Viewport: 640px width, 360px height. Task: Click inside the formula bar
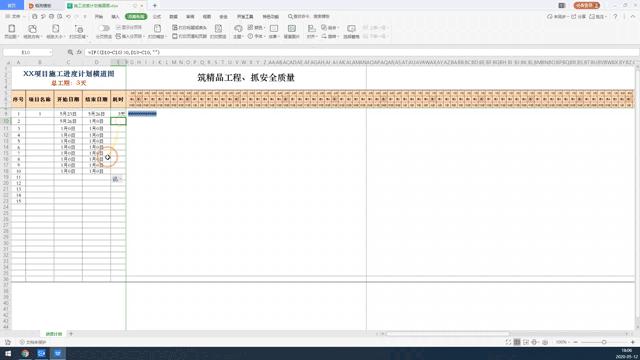coord(361,52)
